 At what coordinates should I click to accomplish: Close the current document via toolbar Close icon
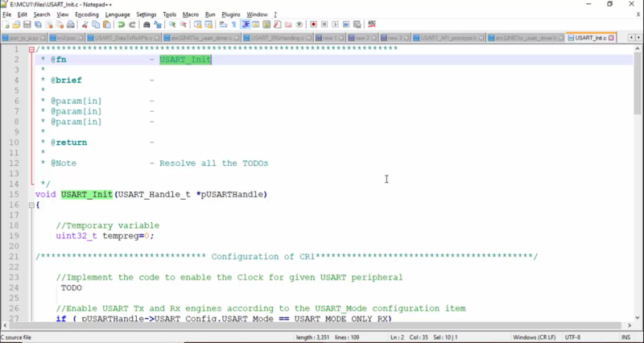[x=49, y=25]
